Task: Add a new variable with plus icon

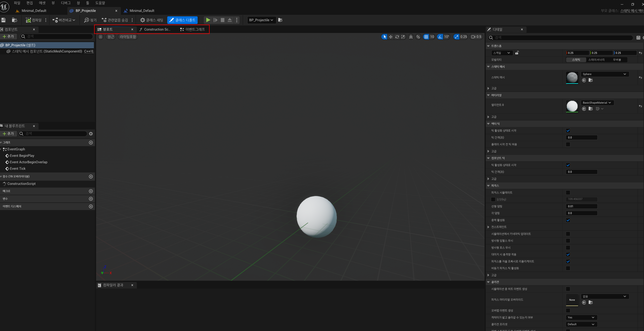Action: pyautogui.click(x=91, y=199)
